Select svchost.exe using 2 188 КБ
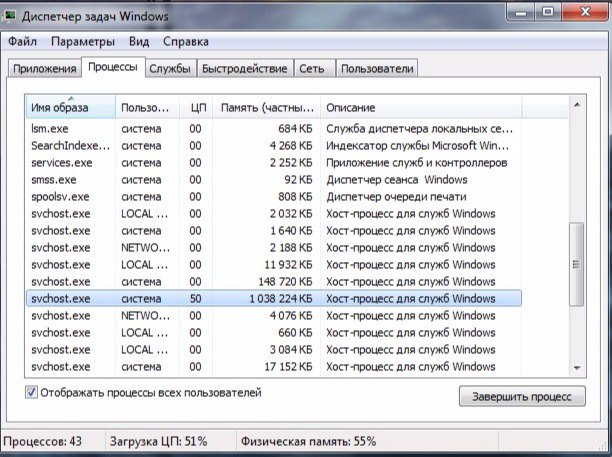This screenshot has width=612, height=457. point(273,247)
